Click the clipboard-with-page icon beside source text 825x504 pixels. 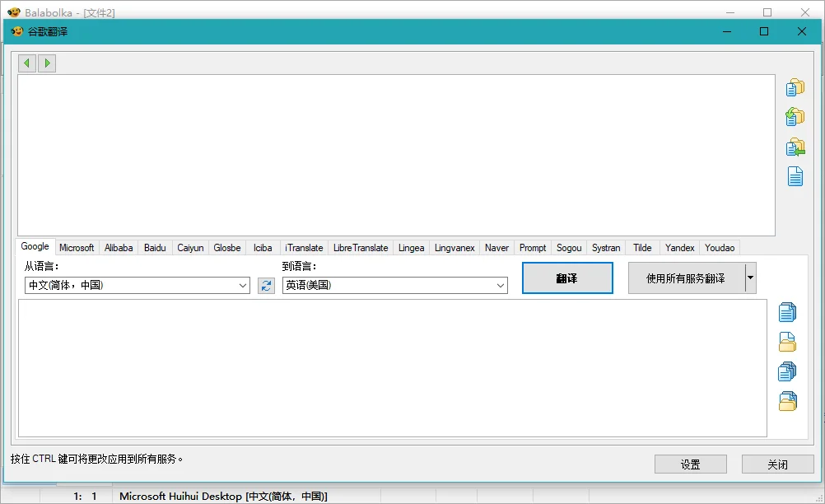coord(795,87)
